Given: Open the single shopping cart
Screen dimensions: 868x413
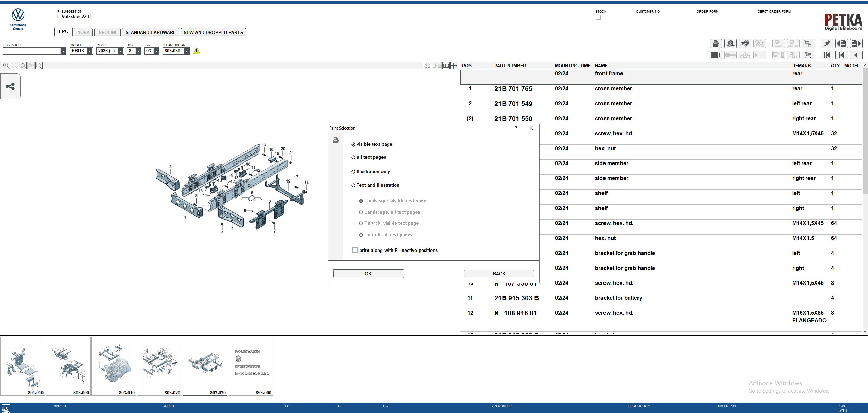Looking at the screenshot, I should point(808,55).
